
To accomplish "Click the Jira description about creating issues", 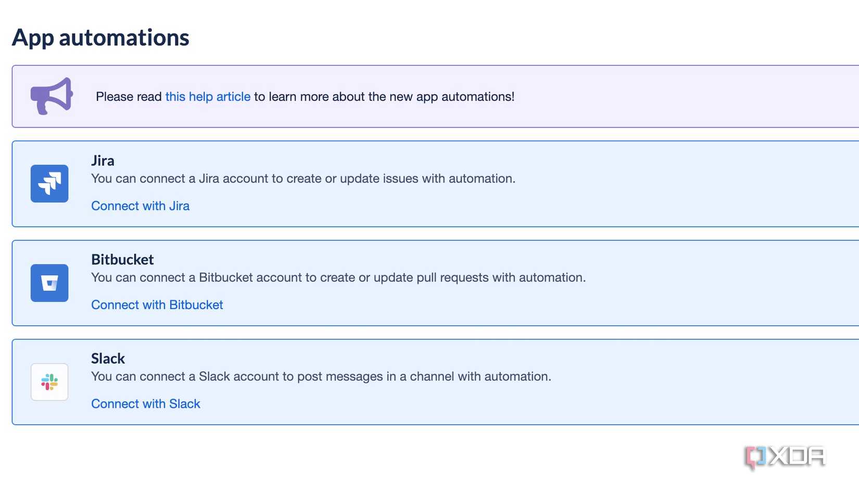I will [x=303, y=178].
